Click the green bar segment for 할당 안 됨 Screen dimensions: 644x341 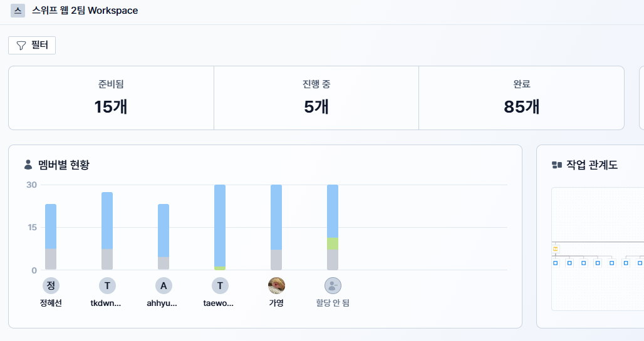333,244
